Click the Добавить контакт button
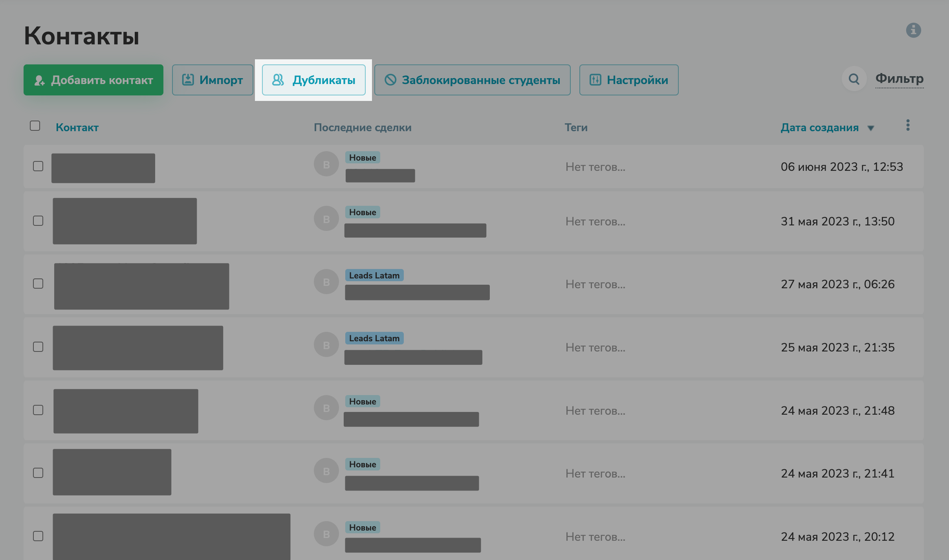The image size is (949, 560). coord(93,80)
